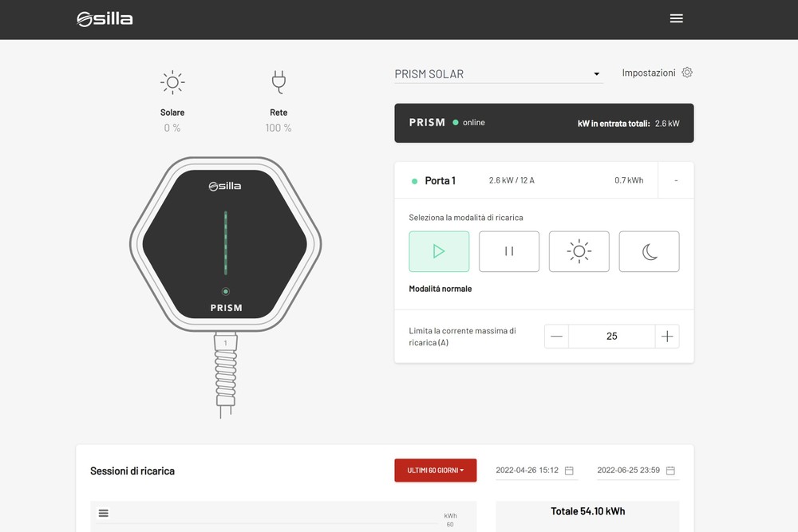The height and width of the screenshot is (532, 798).
Task: Click the Impostazioni link
Action: (649, 73)
